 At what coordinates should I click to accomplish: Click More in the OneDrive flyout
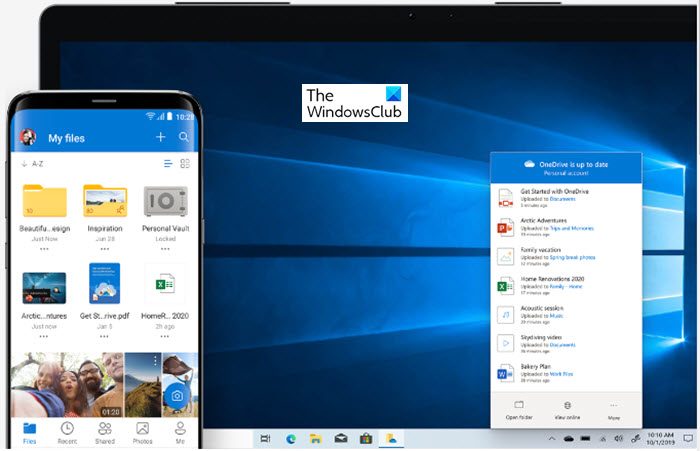[614, 411]
